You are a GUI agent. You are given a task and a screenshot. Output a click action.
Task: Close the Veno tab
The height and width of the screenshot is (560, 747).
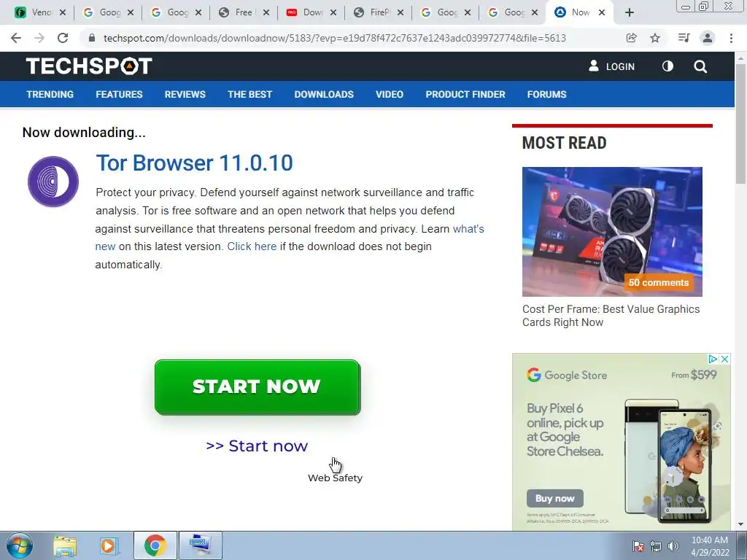[x=63, y=12]
